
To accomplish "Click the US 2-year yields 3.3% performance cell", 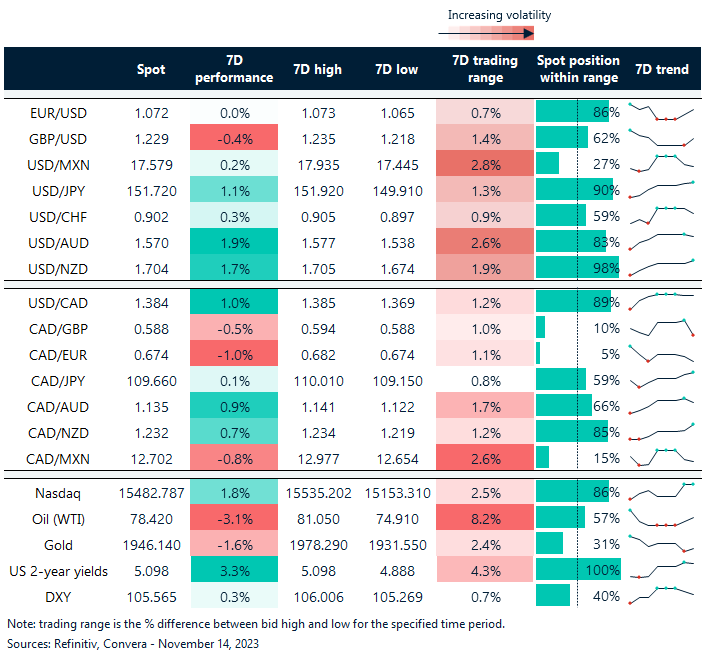I will click(234, 572).
